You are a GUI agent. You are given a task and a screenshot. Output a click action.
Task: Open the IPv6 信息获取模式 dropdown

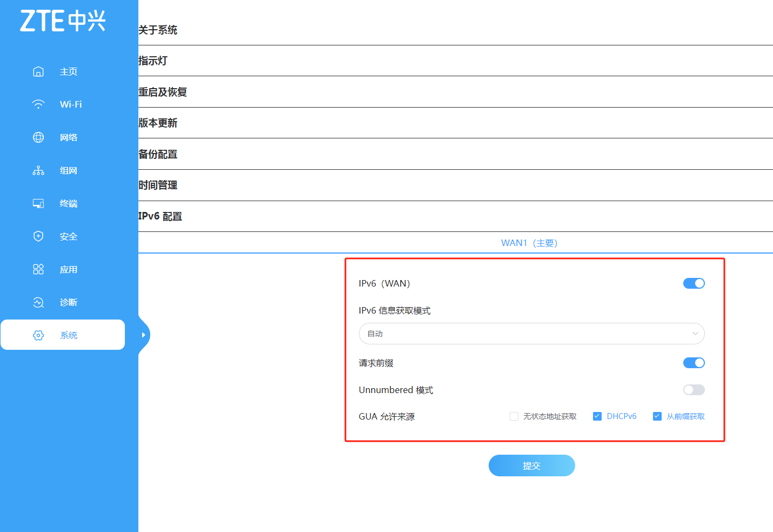[x=531, y=334]
